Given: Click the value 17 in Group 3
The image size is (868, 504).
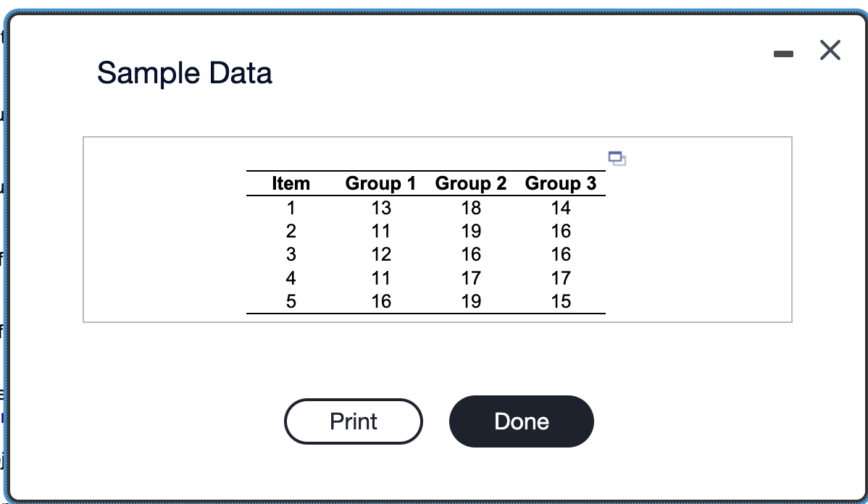Looking at the screenshot, I should (x=562, y=278).
